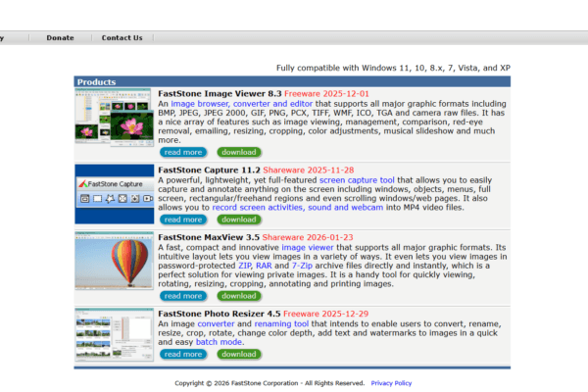
Task: Download FastStone Image Viewer 8.3
Action: point(239,152)
